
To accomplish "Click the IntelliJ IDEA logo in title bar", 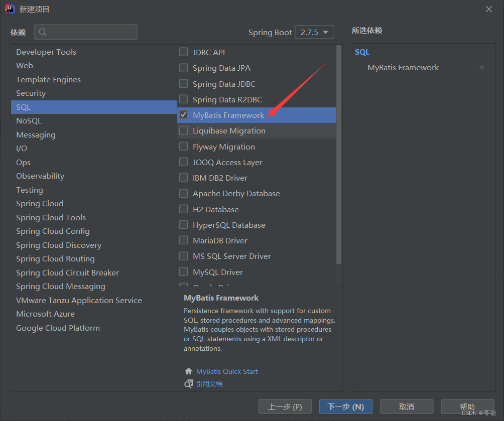I will coord(10,9).
